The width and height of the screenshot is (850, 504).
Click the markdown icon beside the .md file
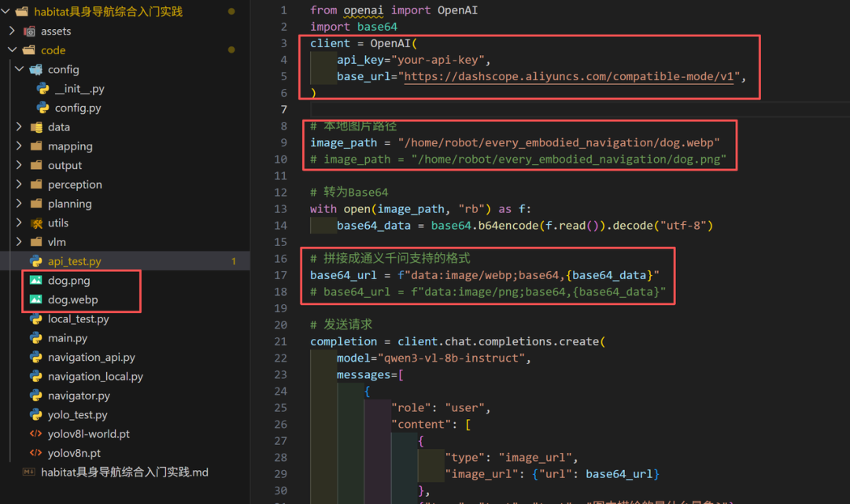[x=29, y=472]
